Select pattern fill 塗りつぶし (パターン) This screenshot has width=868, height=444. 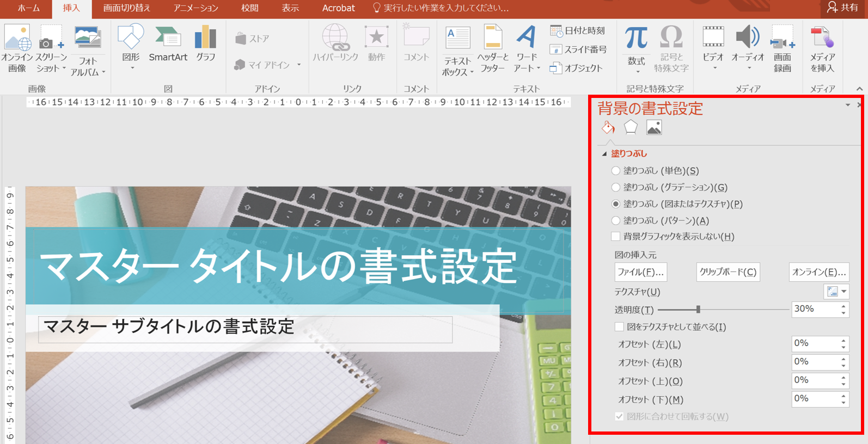[x=616, y=220]
